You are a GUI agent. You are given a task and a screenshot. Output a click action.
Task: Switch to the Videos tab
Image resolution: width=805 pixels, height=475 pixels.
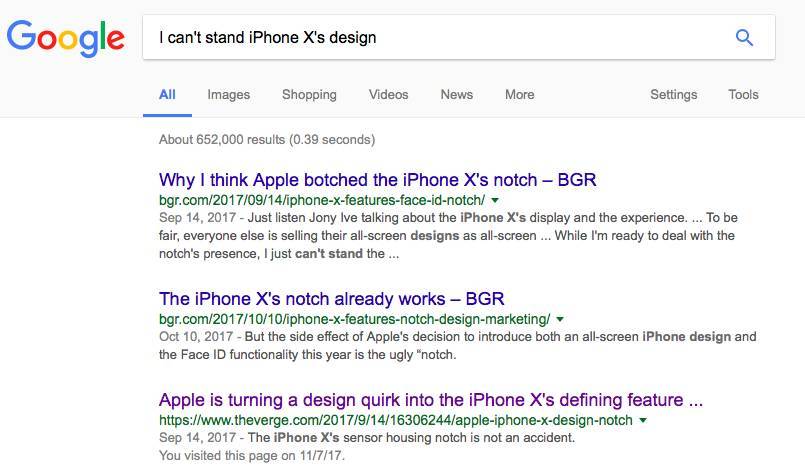[x=388, y=95]
